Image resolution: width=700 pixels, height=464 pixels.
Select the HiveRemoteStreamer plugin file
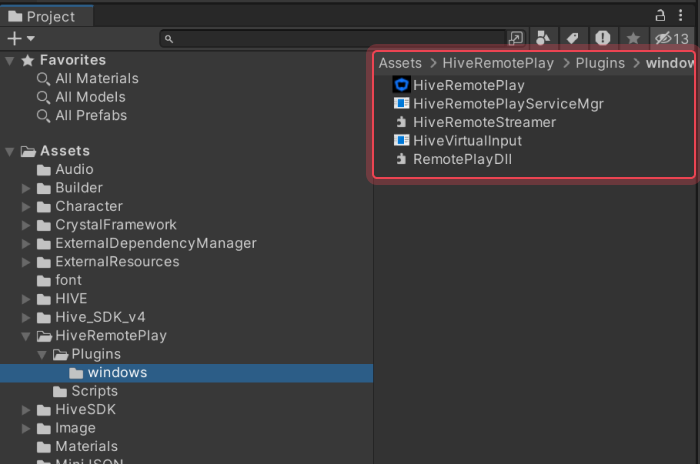coord(484,122)
